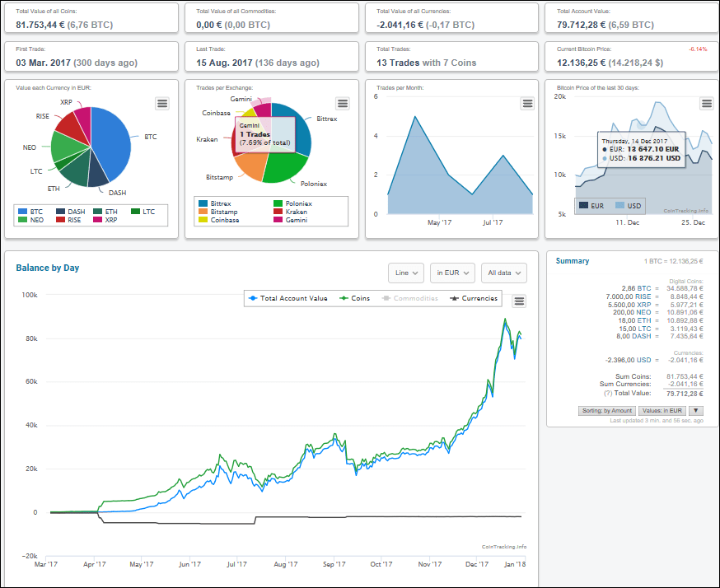Image resolution: width=720 pixels, height=588 pixels.
Task: Toggle BTC legend in currency pie
Action: [x=30, y=212]
